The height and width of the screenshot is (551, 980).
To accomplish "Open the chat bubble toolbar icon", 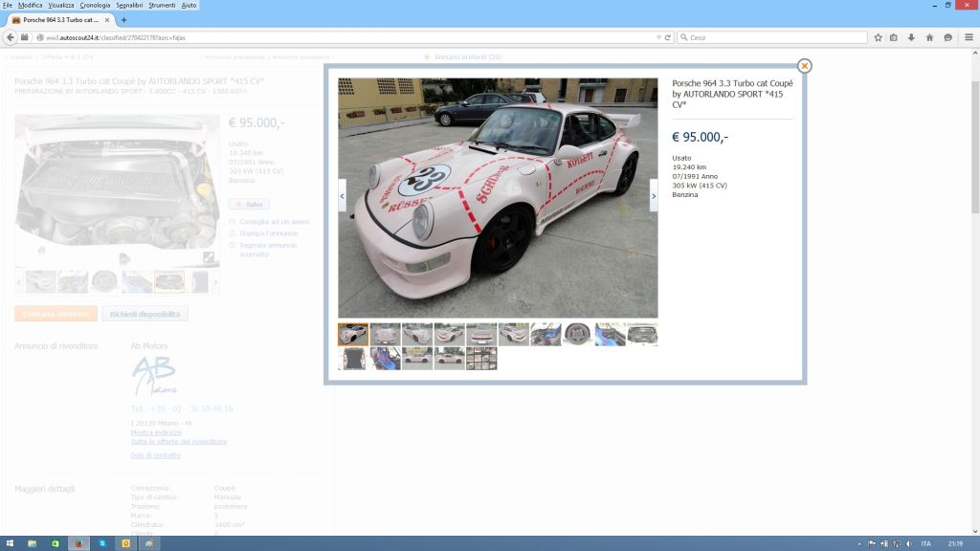I will point(948,37).
